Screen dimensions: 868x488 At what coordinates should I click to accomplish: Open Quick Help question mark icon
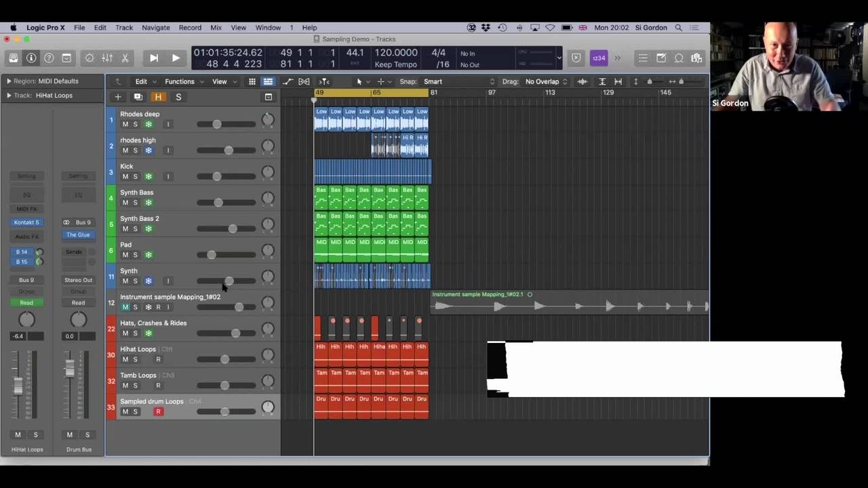[x=49, y=58]
